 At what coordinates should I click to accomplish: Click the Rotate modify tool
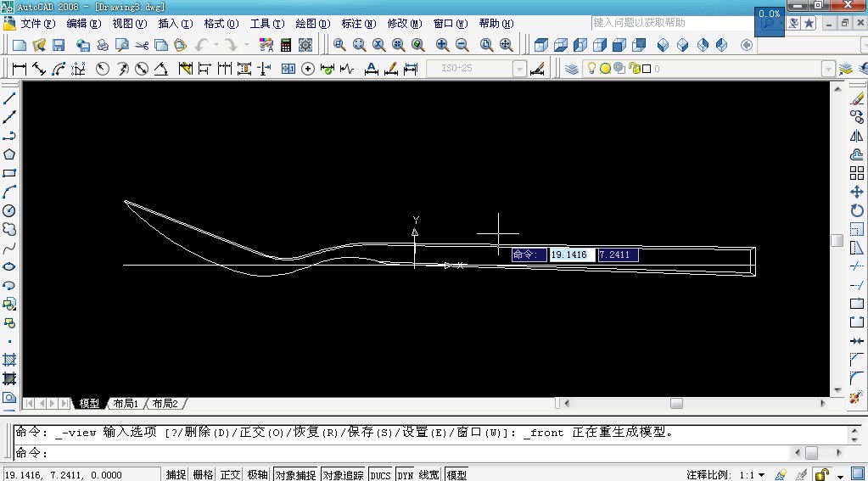pyautogui.click(x=856, y=211)
